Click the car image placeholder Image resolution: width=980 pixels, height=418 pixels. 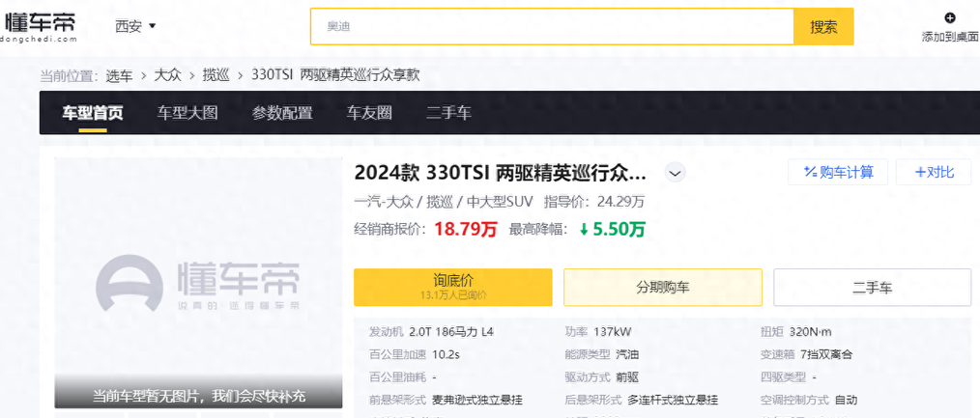198,282
